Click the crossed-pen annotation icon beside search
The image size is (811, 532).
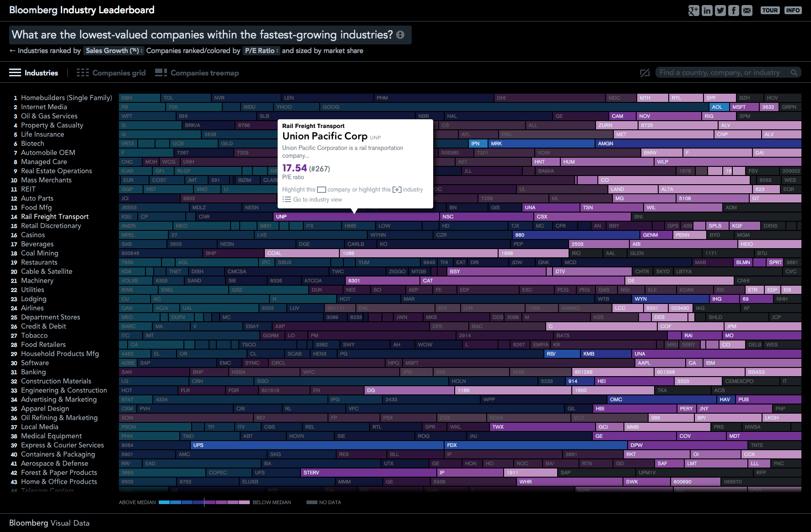[x=645, y=72]
